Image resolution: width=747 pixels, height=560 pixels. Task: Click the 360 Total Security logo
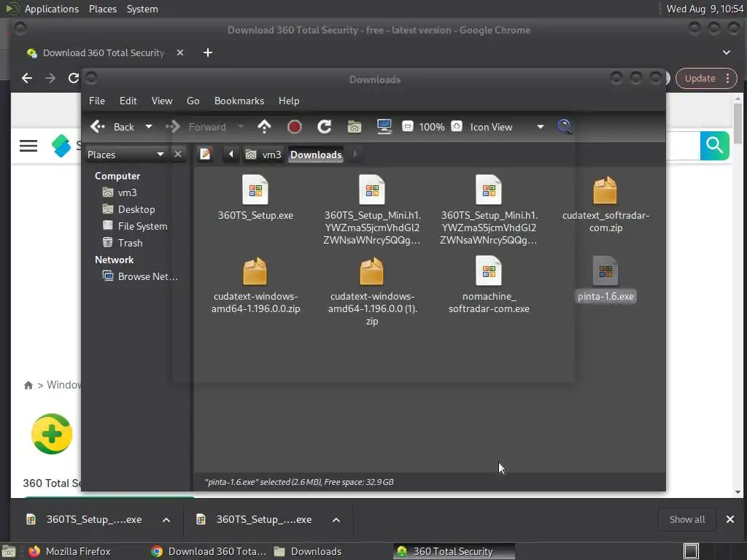click(x=52, y=434)
